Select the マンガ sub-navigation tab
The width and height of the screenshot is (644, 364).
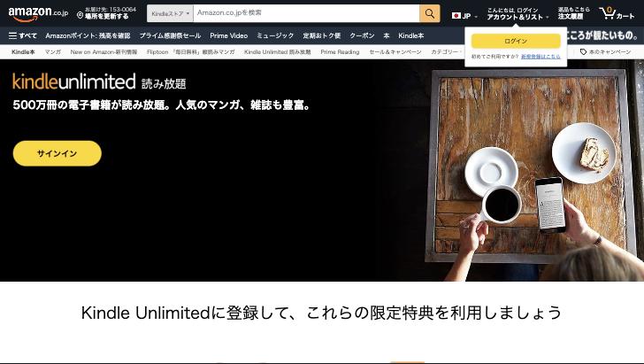pyautogui.click(x=53, y=52)
